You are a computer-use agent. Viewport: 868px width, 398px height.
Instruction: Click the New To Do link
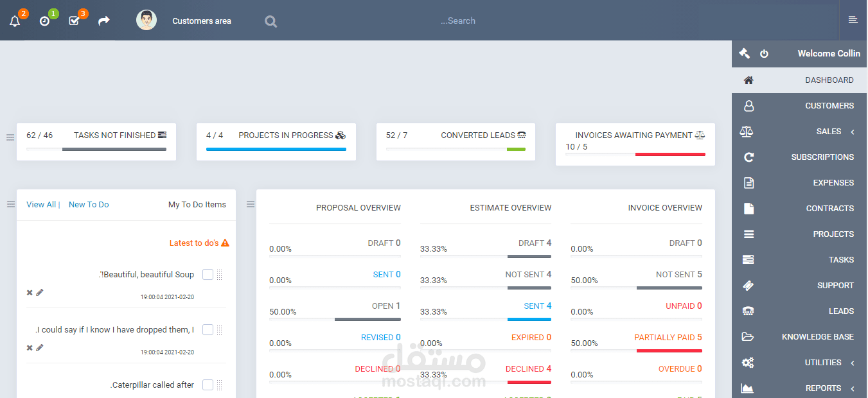coord(88,204)
